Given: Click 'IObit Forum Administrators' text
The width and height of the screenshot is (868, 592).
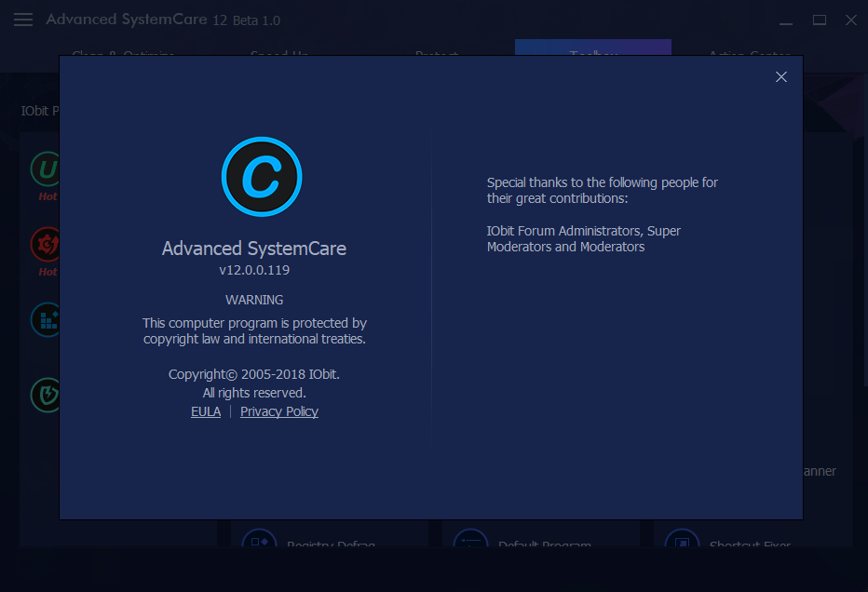Looking at the screenshot, I should coord(583,238).
